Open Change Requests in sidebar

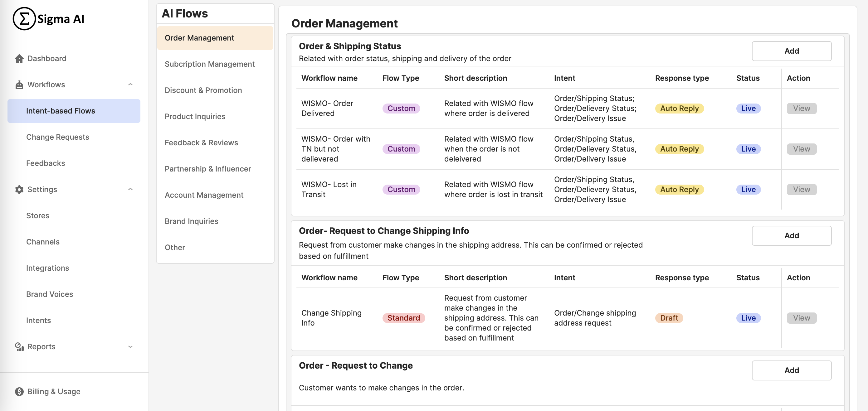coord(58,137)
